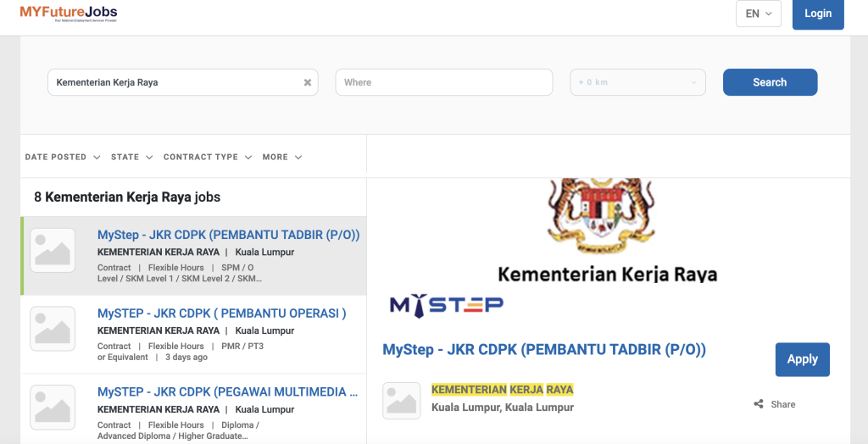Open the EN language dropdown
This screenshot has height=444, width=868.
[759, 14]
